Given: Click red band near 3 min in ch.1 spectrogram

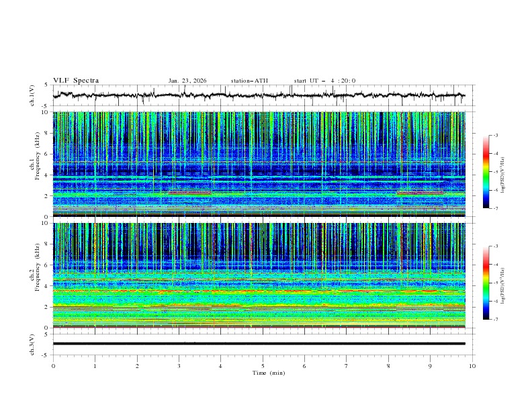Looking at the screenshot, I should pyautogui.click(x=189, y=193).
